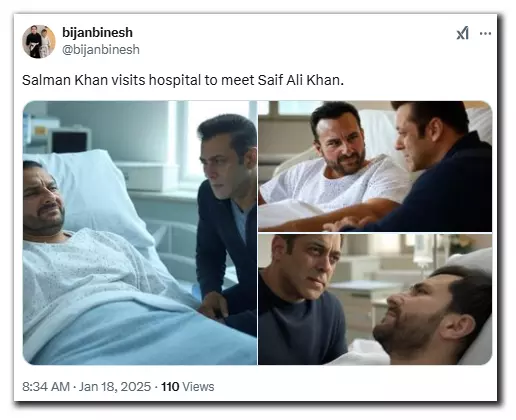Image resolution: width=516 pixels, height=420 pixels.
Task: Click the Views label beside 110
Action: tap(198, 387)
